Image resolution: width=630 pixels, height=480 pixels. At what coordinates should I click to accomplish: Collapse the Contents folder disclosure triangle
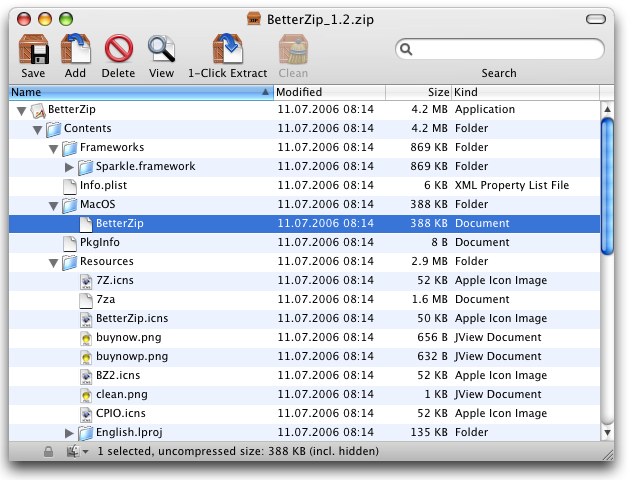[x=37, y=130]
